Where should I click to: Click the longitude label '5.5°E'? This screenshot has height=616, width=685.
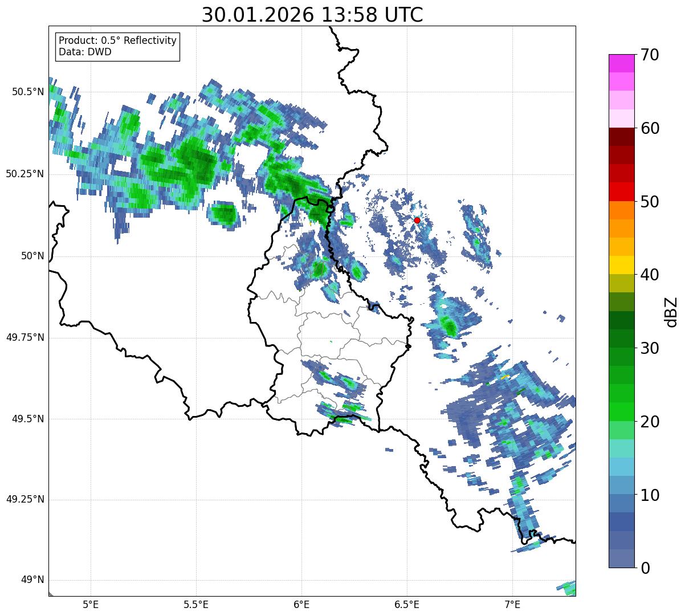196,605
